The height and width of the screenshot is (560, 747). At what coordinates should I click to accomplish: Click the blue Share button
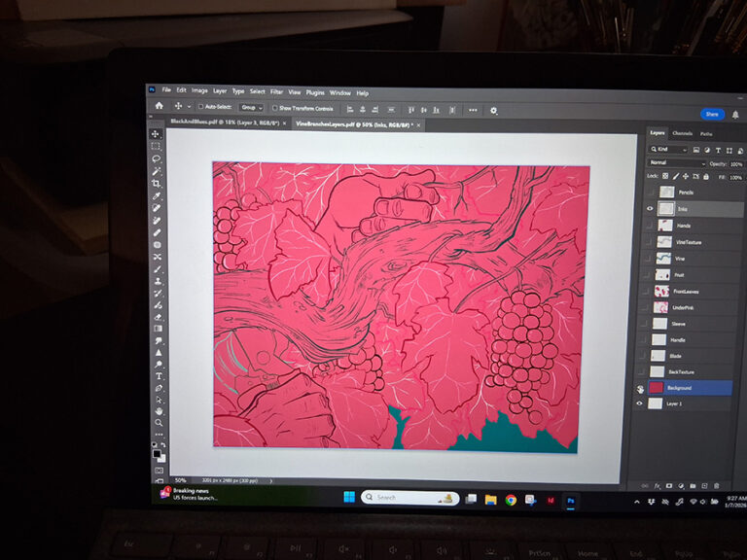coord(712,114)
